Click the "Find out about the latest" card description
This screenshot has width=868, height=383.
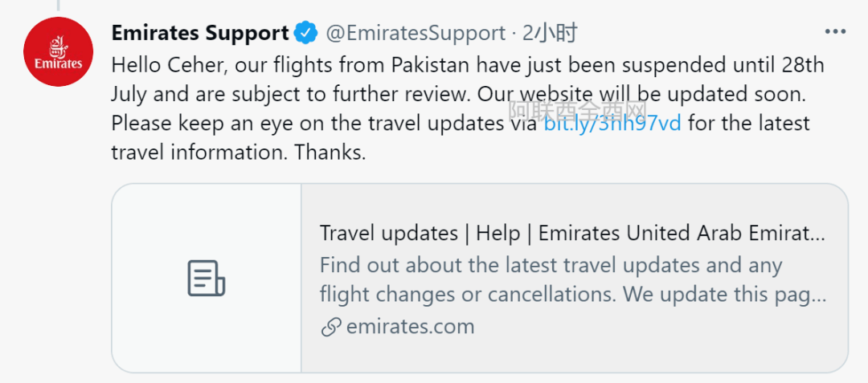pos(551,265)
